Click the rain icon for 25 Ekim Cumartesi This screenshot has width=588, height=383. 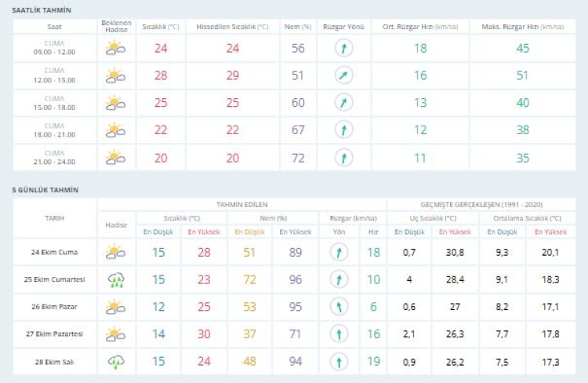(x=116, y=279)
